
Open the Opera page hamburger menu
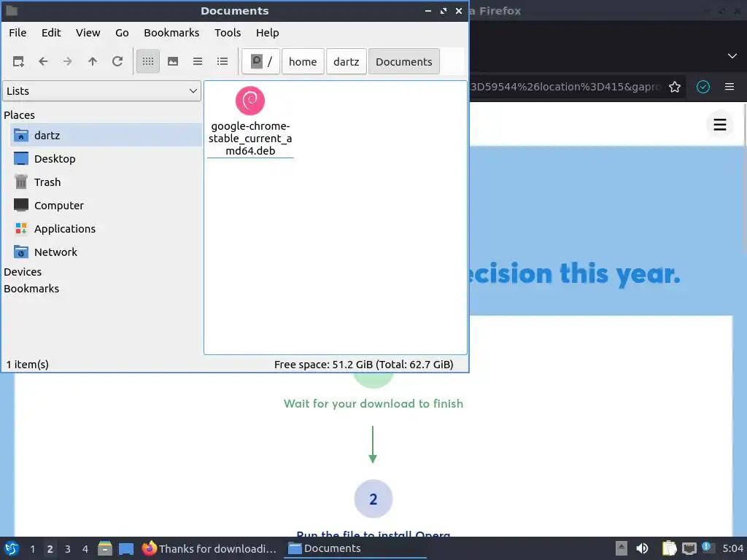pyautogui.click(x=720, y=125)
